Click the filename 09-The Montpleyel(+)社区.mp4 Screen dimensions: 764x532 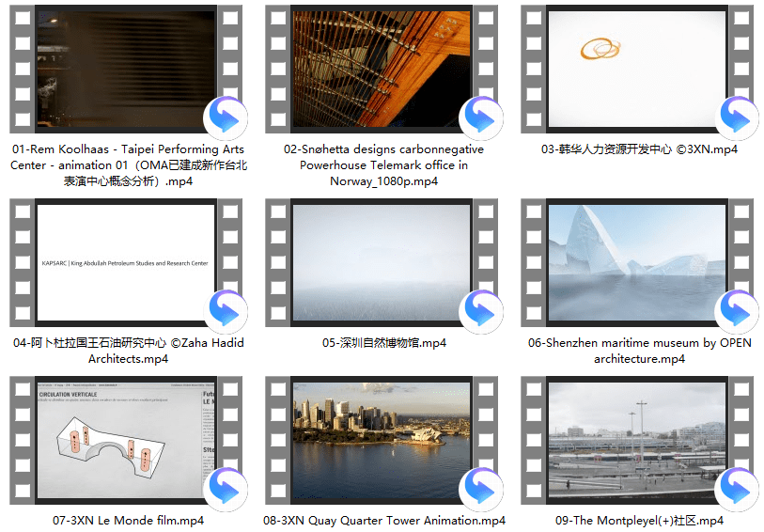tap(639, 520)
